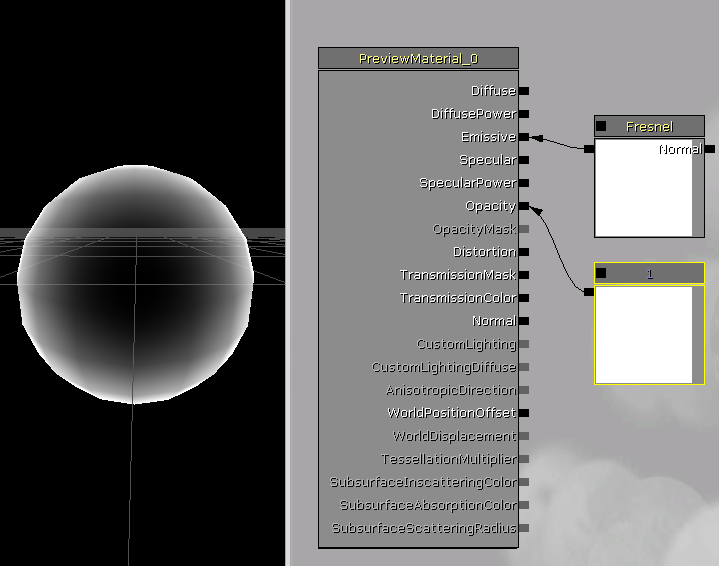Screen dimensions: 719x566
Task: Click the preview sphere in the viewport
Action: click(x=135, y=284)
